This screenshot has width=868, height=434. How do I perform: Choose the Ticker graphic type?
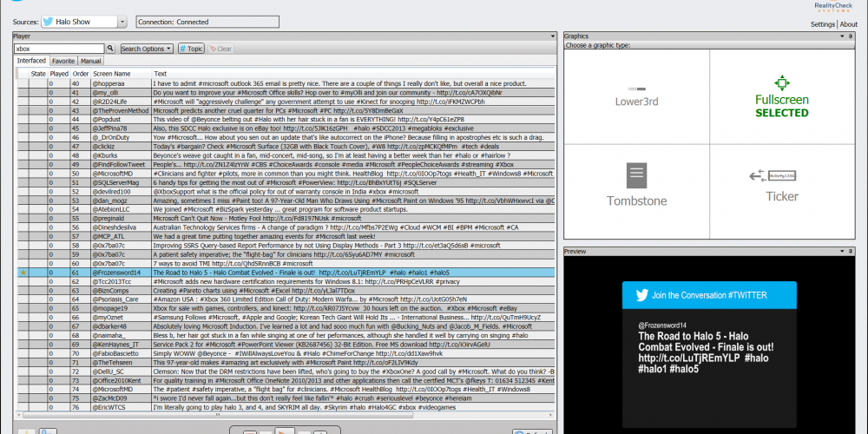tap(782, 192)
